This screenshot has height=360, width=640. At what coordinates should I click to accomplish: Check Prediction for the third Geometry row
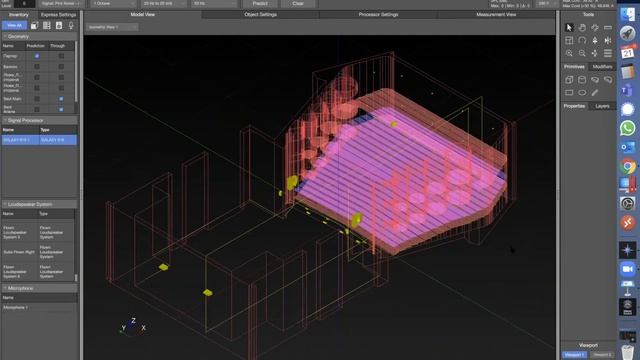pyautogui.click(x=37, y=77)
